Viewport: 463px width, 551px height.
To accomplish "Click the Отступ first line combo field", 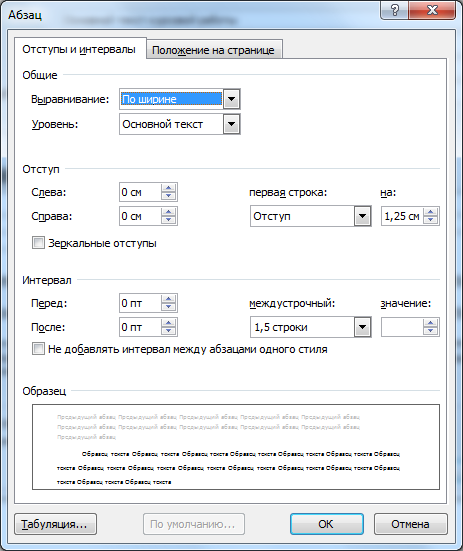I will [302, 216].
